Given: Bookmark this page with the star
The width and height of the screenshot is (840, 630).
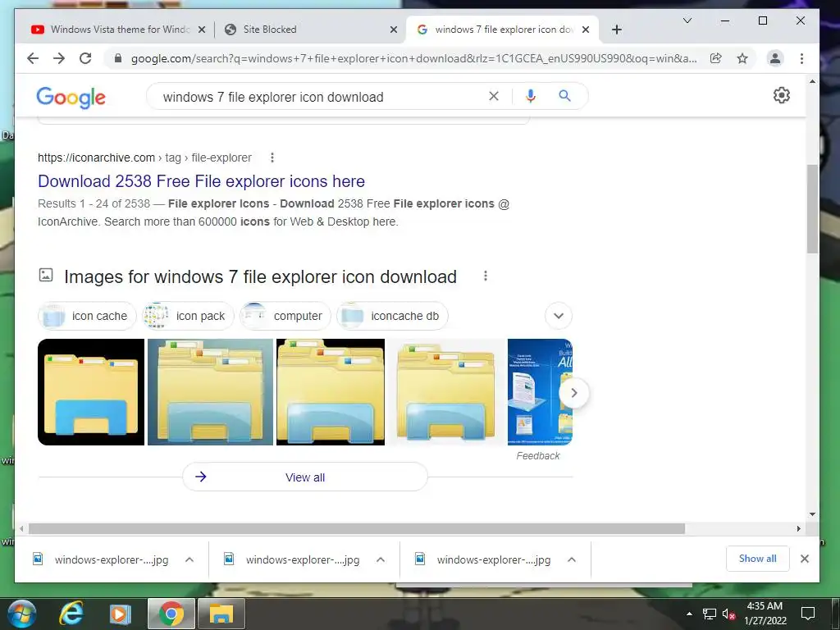Looking at the screenshot, I should click(x=742, y=58).
